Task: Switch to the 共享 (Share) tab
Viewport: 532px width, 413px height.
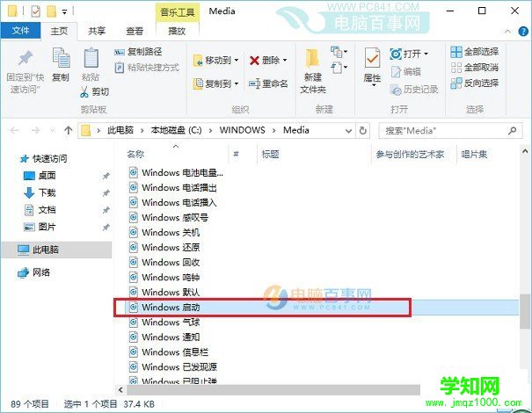Action: point(97,32)
